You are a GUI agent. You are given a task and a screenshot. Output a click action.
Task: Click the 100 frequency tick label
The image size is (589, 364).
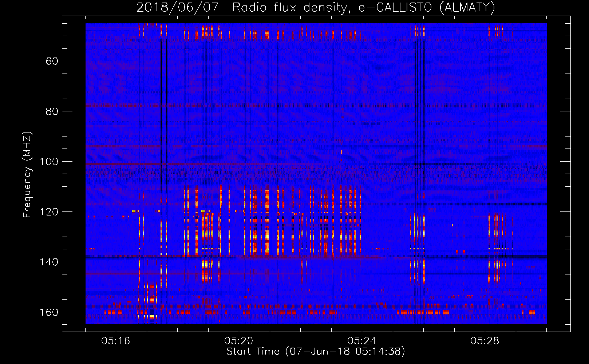(x=49, y=162)
